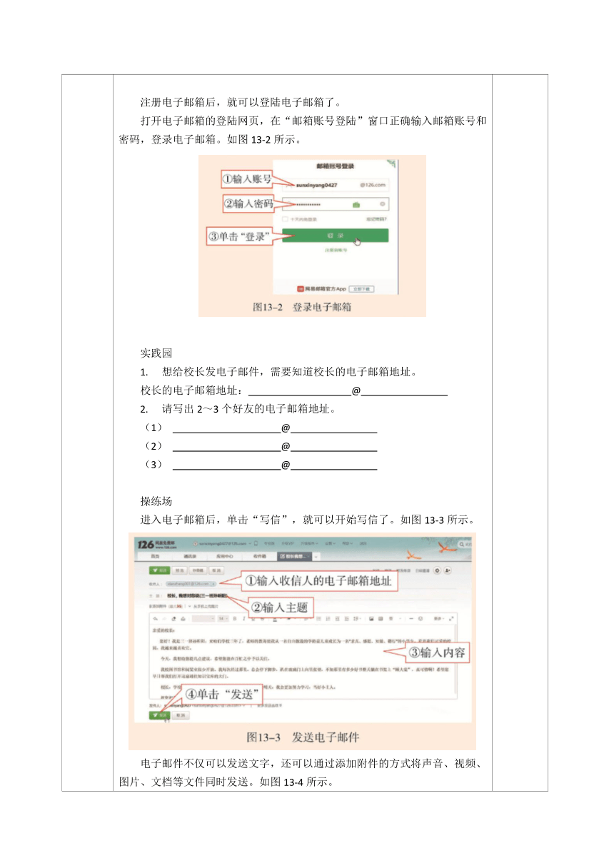Click the top 取消 cancel button
This screenshot has height=868, width=614.
point(216,570)
